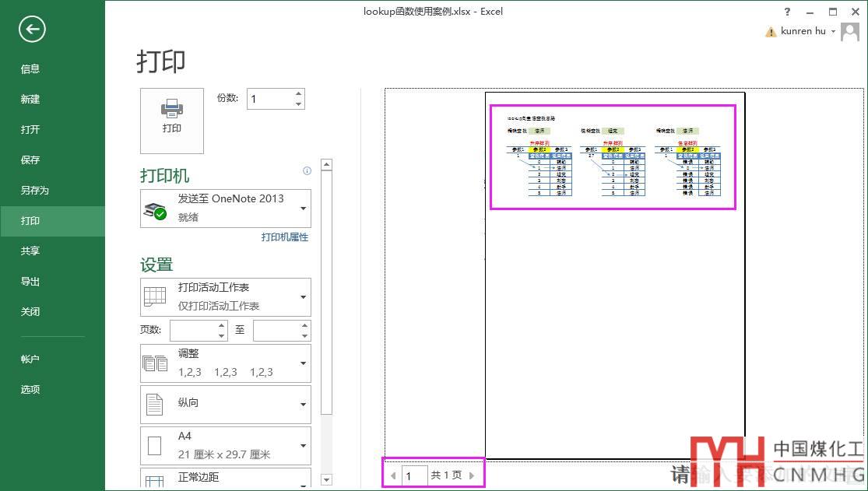Click the printer info icon
Image resolution: width=868 pixels, height=491 pixels.
pyautogui.click(x=307, y=171)
